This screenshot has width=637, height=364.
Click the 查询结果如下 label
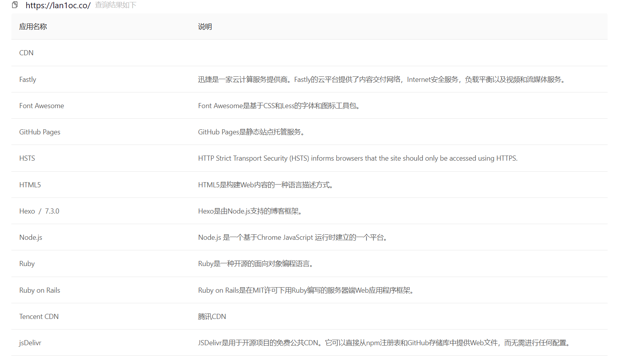(116, 5)
